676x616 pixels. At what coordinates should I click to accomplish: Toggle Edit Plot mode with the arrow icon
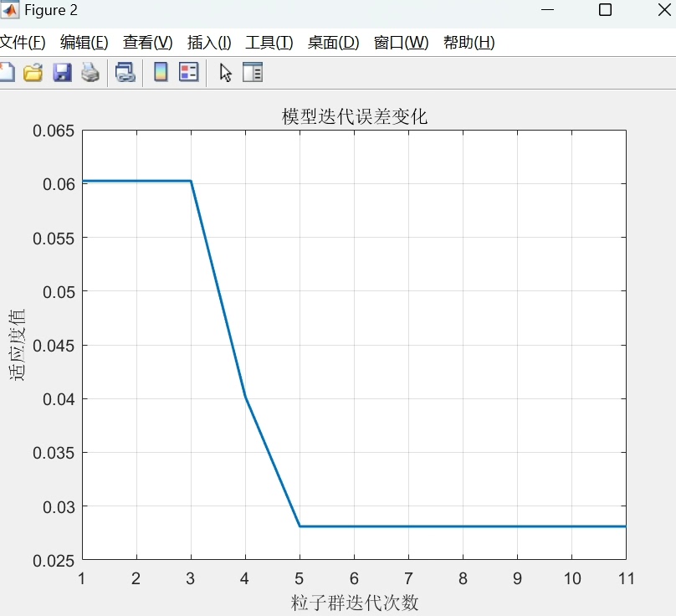click(x=224, y=72)
